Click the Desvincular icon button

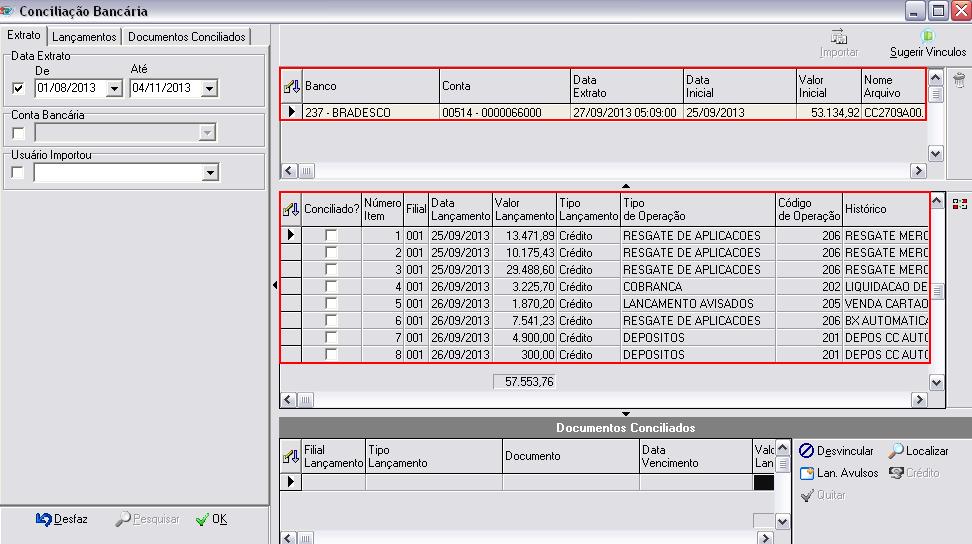[806, 452]
